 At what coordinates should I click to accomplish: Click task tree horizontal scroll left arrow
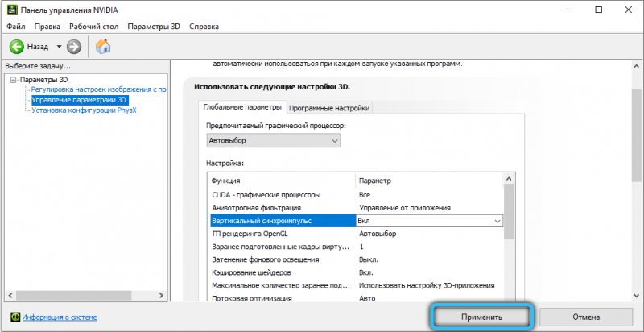[10, 296]
